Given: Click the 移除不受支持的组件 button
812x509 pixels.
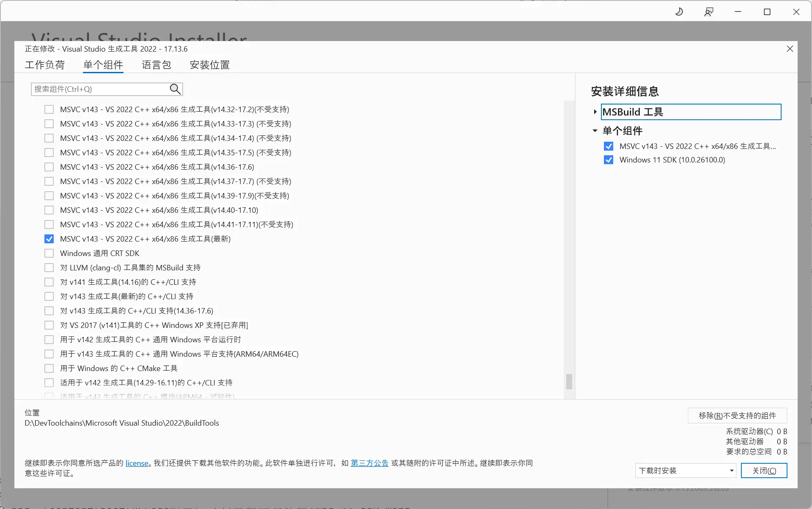Looking at the screenshot, I should coord(737,415).
